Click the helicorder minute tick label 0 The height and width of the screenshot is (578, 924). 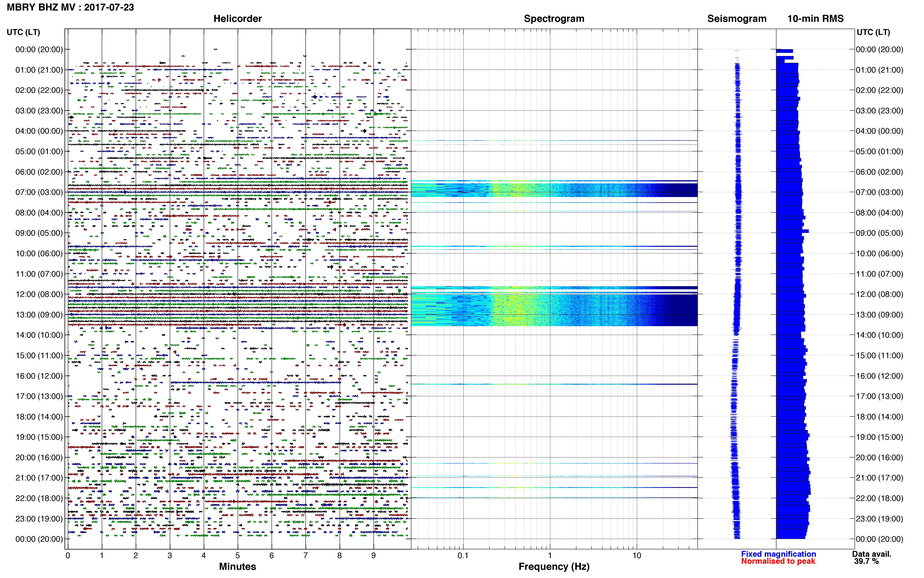(68, 555)
